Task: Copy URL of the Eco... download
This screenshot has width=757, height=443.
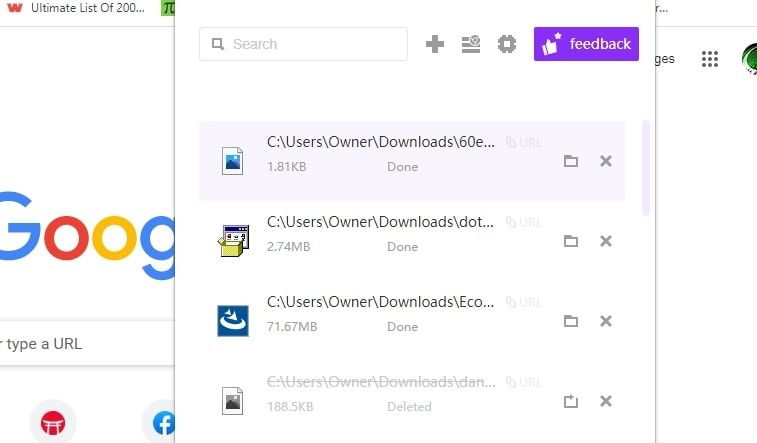Action: click(x=523, y=303)
